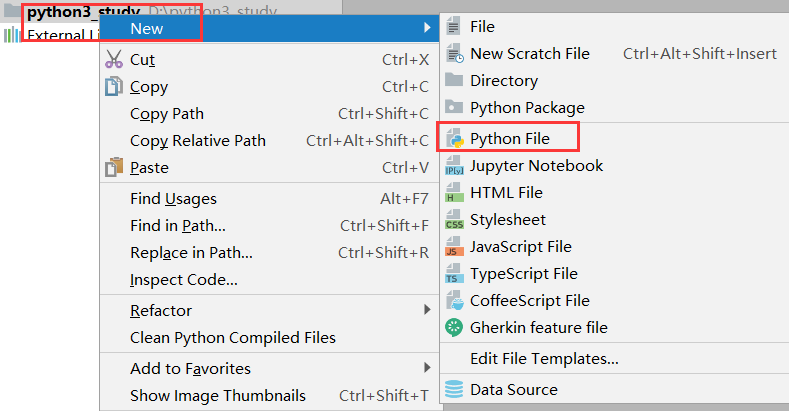Click the Gherkin feature file icon
The height and width of the screenshot is (411, 789).
(455, 327)
